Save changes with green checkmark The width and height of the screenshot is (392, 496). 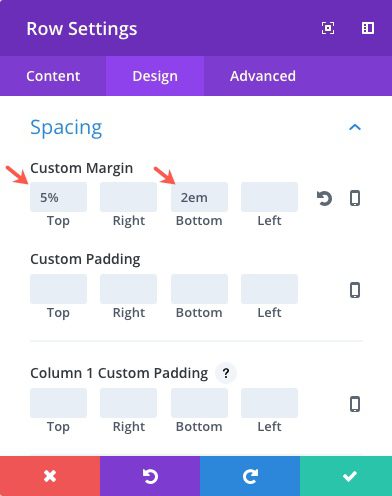pos(346,476)
